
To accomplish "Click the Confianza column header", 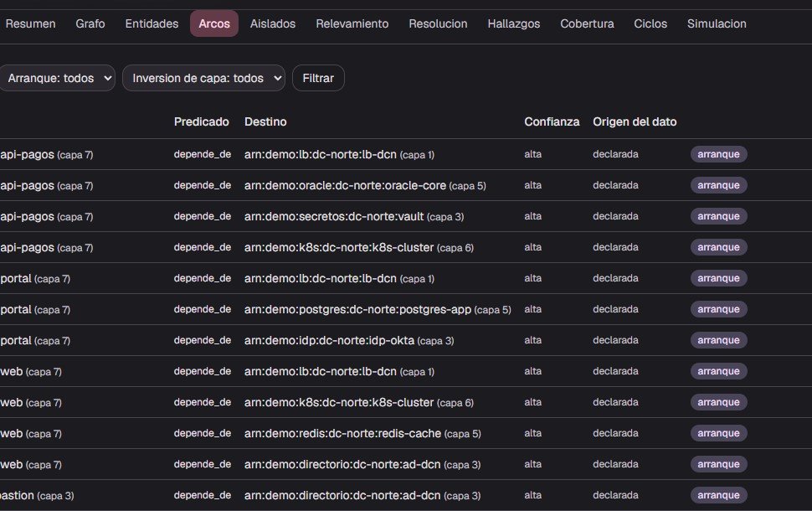I will point(552,121).
